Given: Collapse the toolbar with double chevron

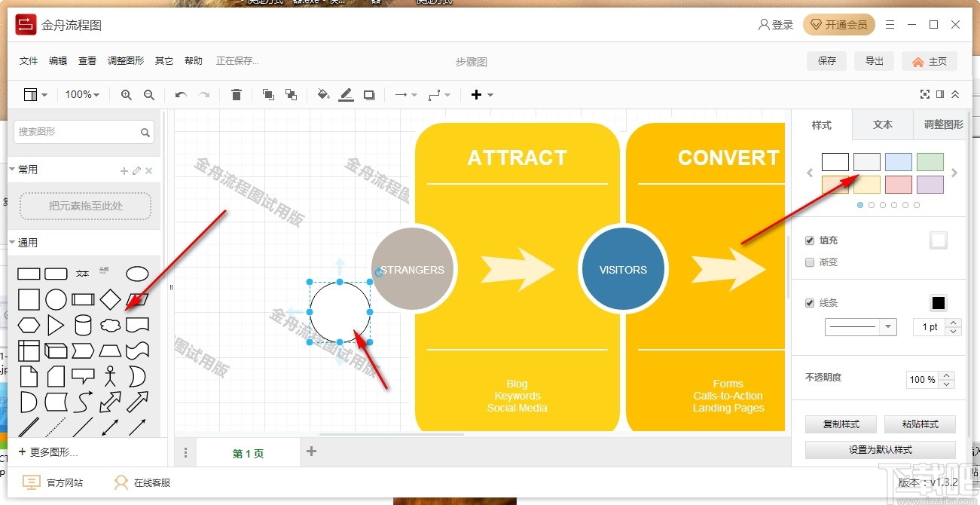Looking at the screenshot, I should point(955,94).
